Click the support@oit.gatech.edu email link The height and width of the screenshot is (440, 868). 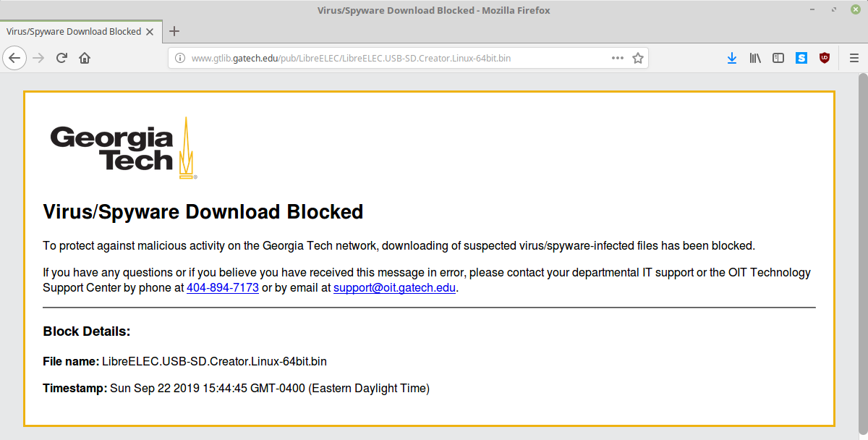394,287
